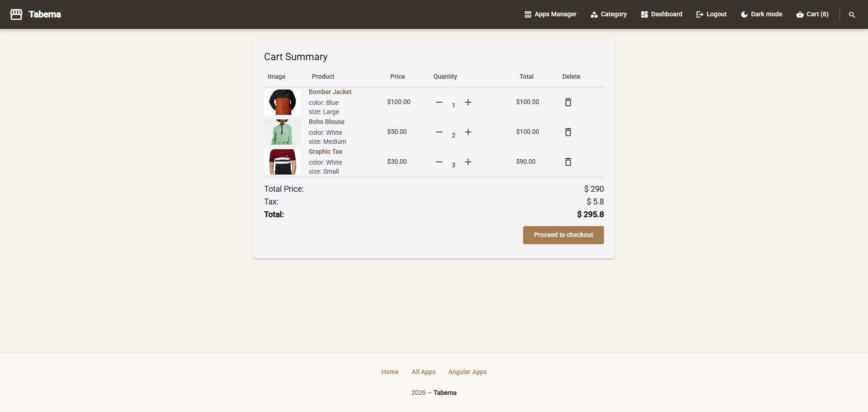This screenshot has width=868, height=412.
Task: Open the Bomber Jacket product image
Action: [283, 102]
